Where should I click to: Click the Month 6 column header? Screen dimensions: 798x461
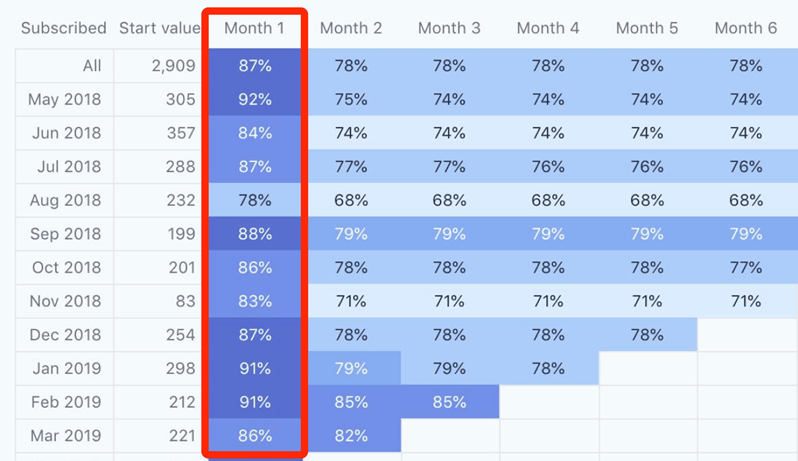point(745,28)
